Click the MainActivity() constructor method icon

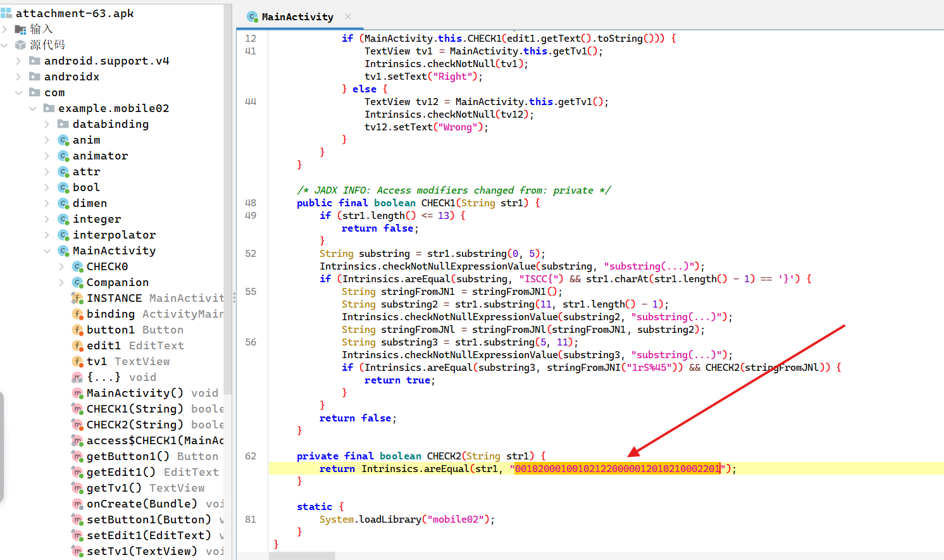(x=77, y=393)
